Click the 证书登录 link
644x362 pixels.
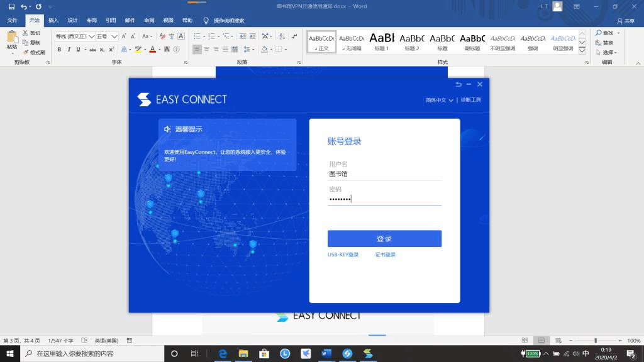(386, 255)
